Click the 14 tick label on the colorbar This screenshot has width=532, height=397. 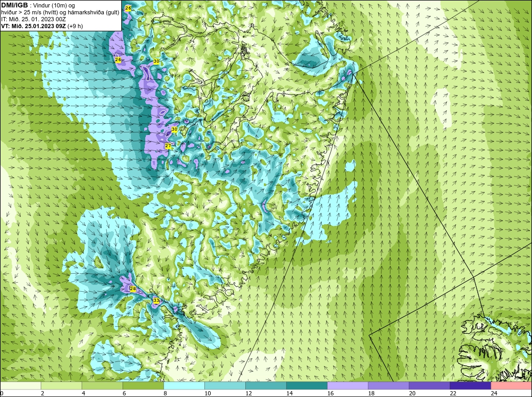pyautogui.click(x=289, y=393)
